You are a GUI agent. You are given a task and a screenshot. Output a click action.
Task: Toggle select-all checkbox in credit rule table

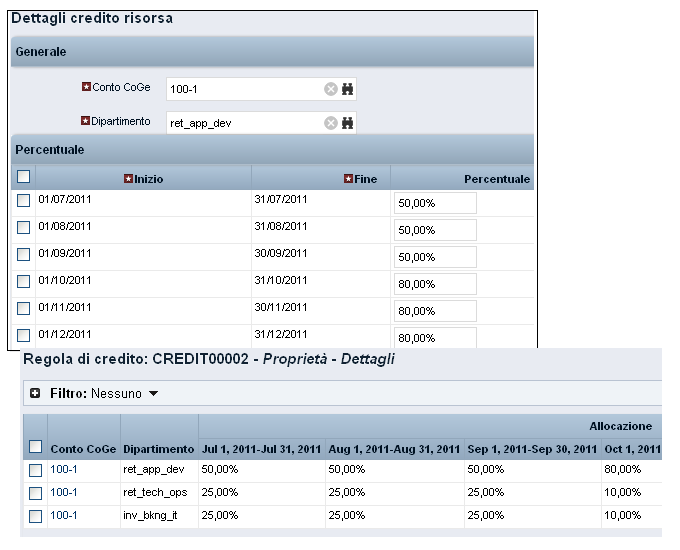(x=36, y=446)
